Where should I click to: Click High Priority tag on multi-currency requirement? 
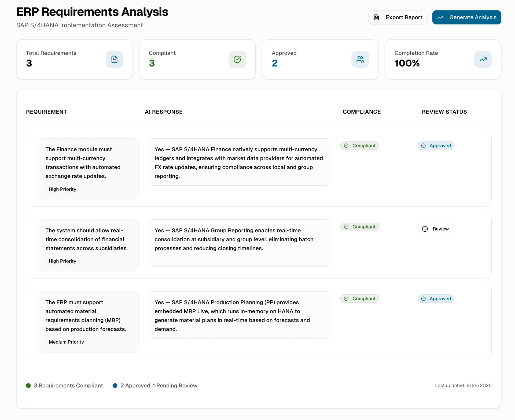click(x=62, y=189)
